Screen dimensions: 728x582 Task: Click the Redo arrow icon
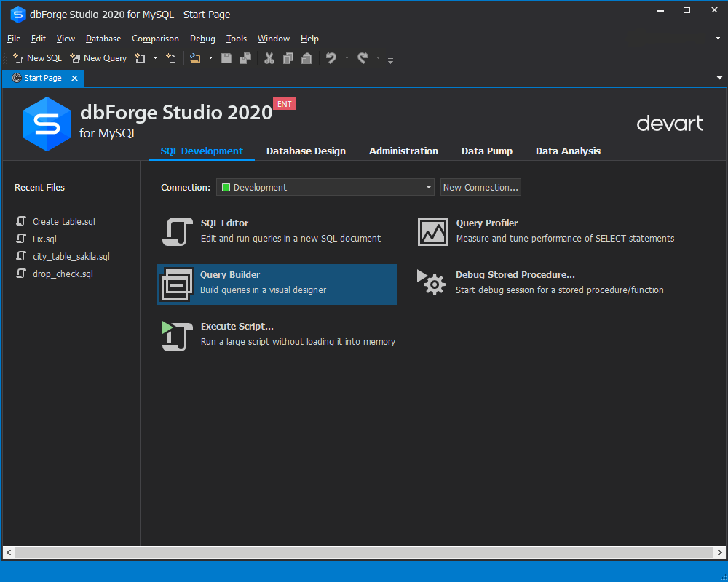coord(362,57)
